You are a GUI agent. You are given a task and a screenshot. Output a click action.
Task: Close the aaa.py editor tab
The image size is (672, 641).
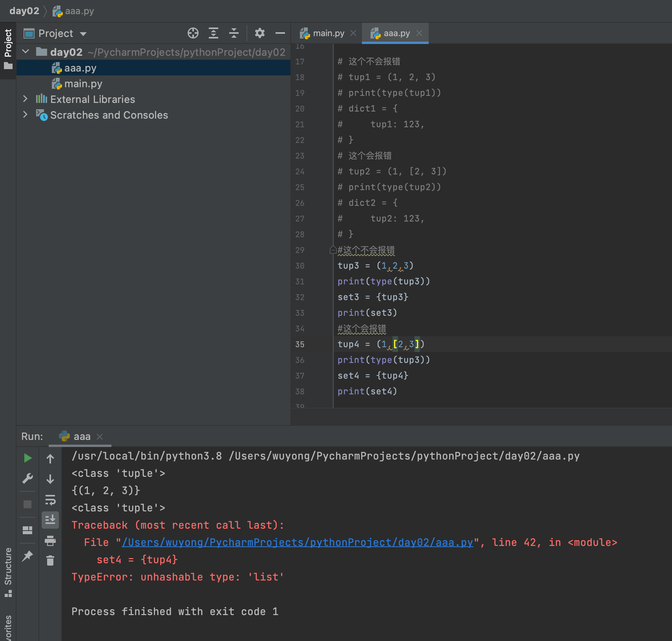point(419,33)
